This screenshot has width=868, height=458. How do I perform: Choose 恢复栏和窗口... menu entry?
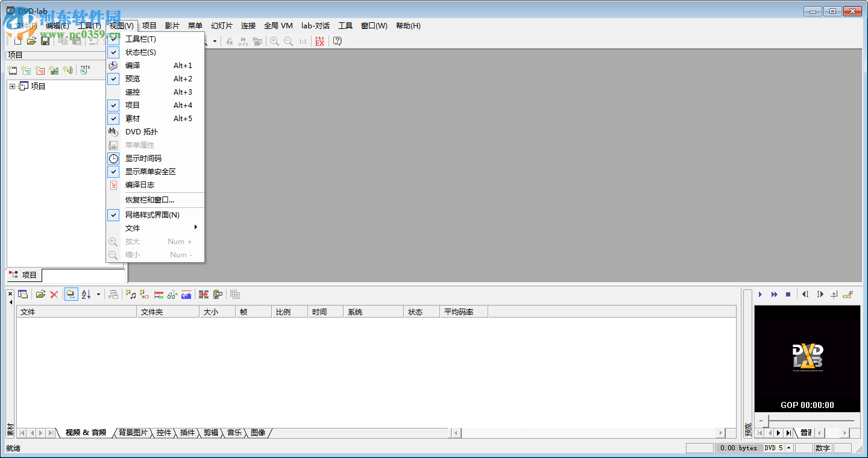point(156,200)
